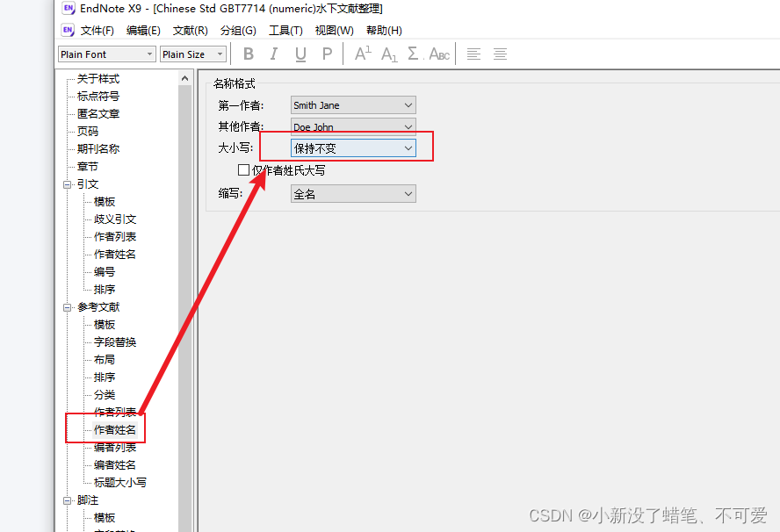Click the tree panel vertical scrollbar track
Image resolution: width=780 pixels, height=532 pixels.
[x=185, y=308]
